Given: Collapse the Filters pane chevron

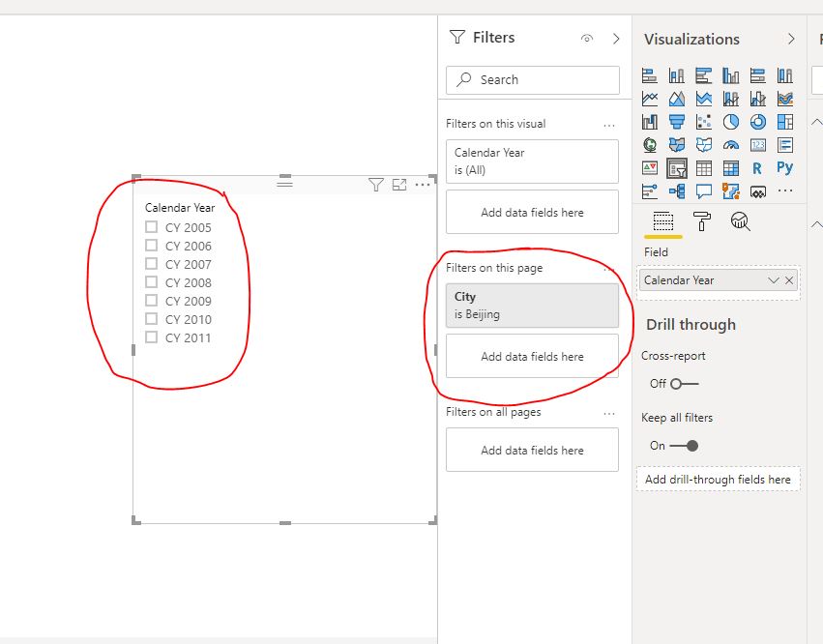Looking at the screenshot, I should pos(616,39).
